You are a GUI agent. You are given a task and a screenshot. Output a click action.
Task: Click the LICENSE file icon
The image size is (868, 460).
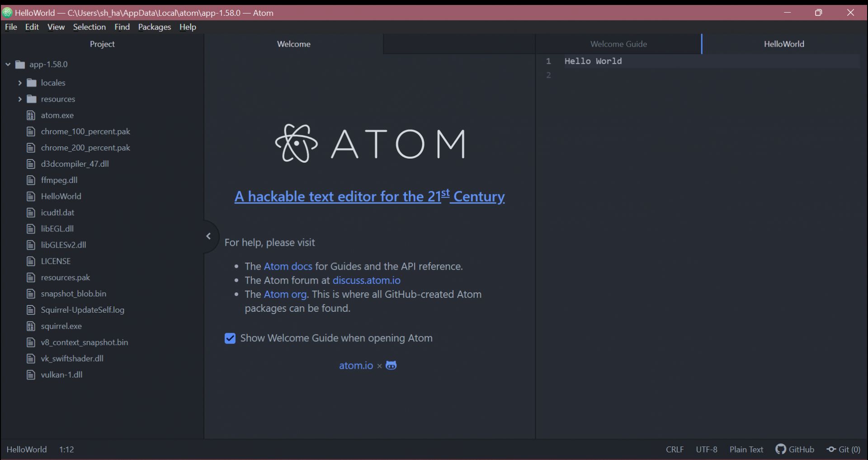tap(31, 261)
